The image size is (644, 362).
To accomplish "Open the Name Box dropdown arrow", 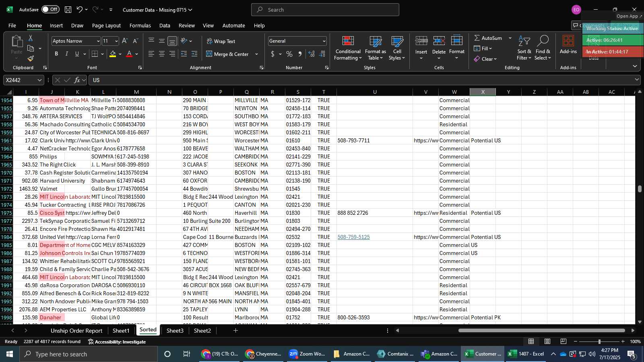I will (x=39, y=80).
